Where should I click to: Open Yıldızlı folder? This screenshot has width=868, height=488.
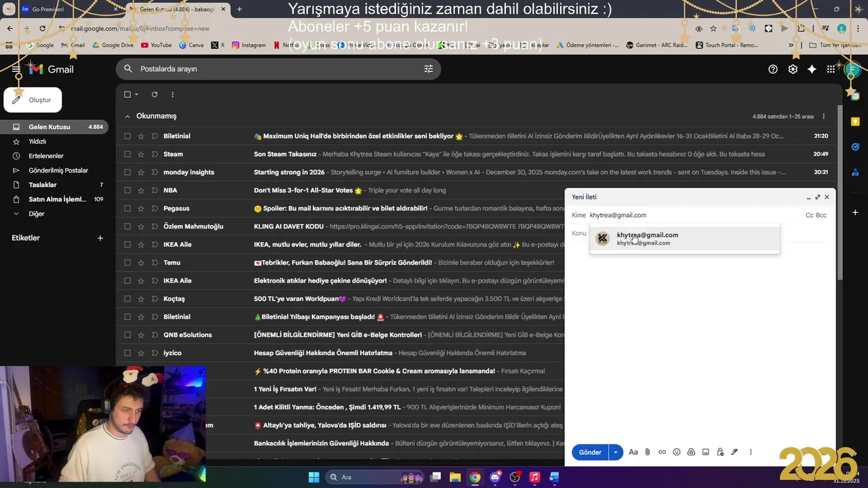coord(54,142)
